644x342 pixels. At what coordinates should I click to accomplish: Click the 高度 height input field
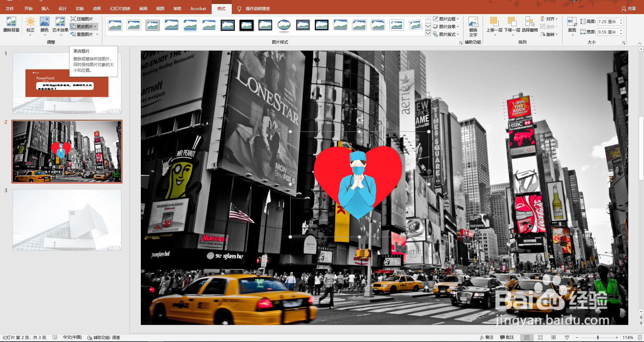click(607, 21)
